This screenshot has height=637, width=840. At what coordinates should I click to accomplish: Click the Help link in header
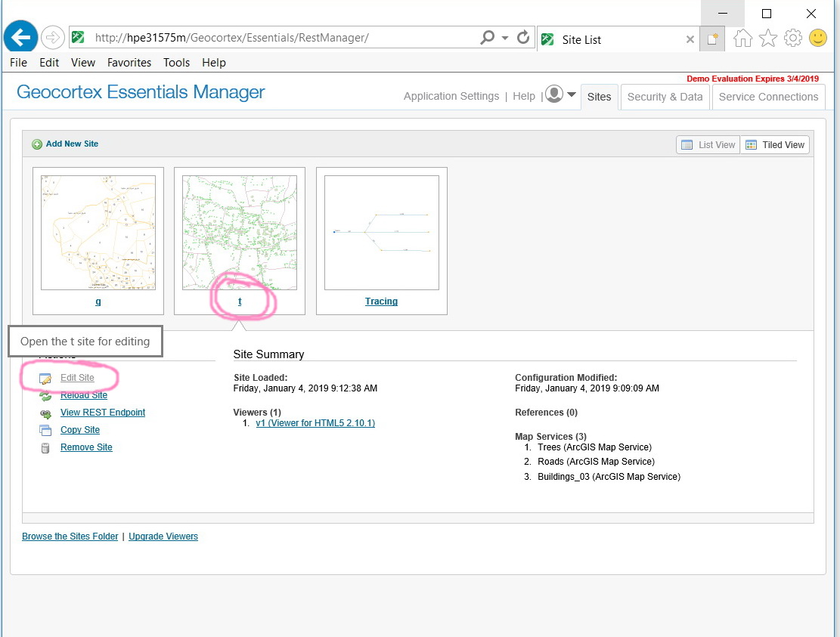pyautogui.click(x=524, y=97)
